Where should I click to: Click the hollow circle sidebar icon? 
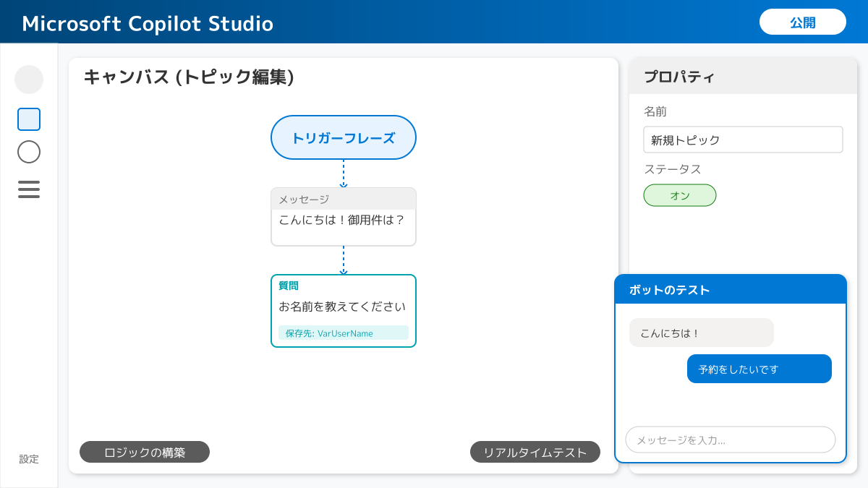pos(29,152)
